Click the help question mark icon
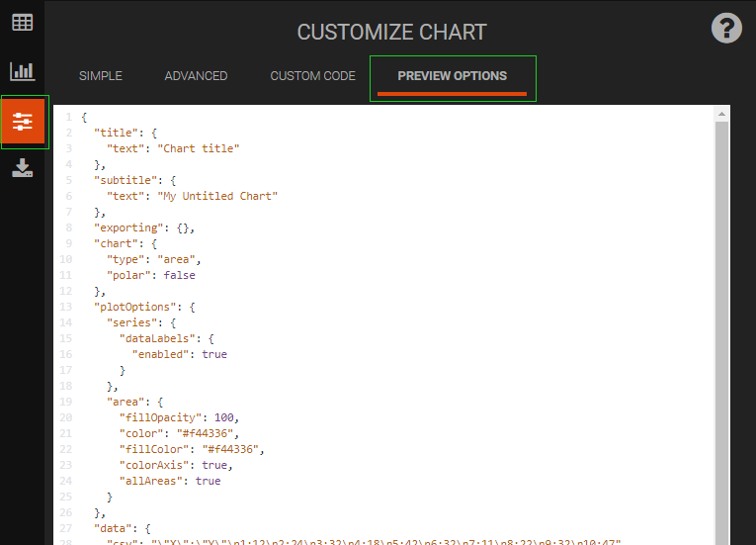 tap(726, 29)
